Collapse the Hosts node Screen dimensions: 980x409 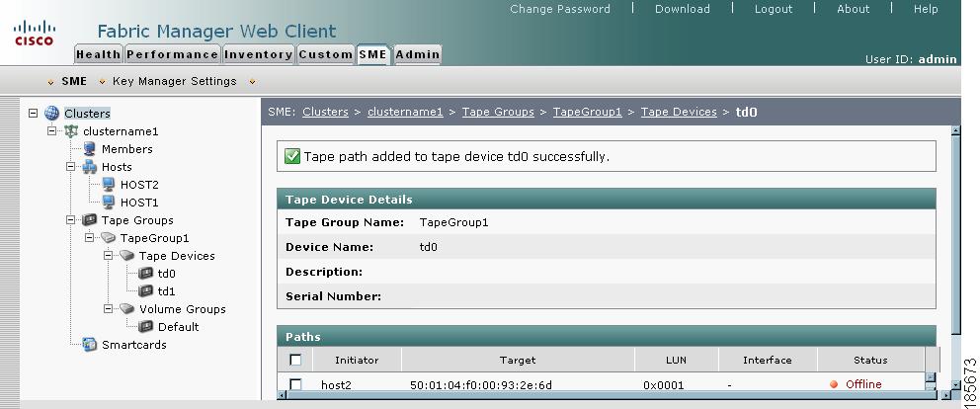click(70, 166)
